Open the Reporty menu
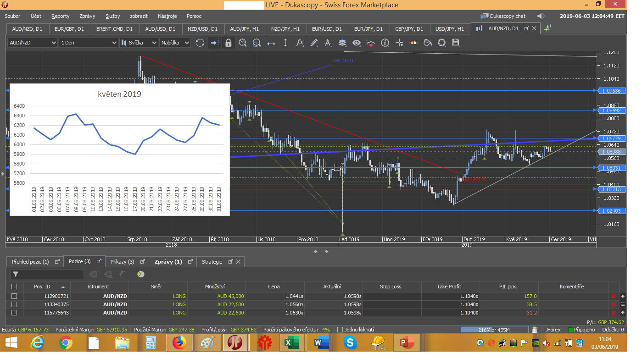This screenshot has width=642, height=364. [x=60, y=16]
